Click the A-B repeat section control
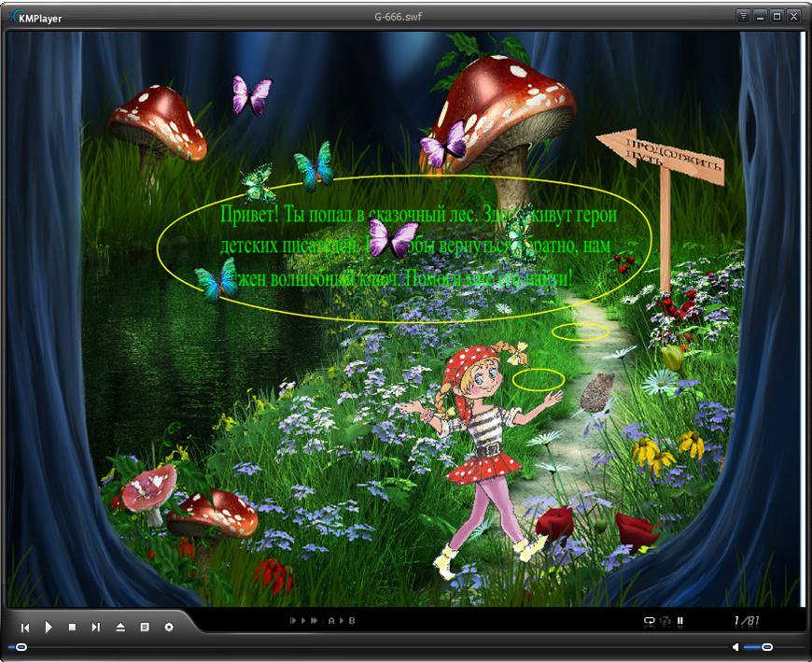The height and width of the screenshot is (662, 812). pos(341,620)
